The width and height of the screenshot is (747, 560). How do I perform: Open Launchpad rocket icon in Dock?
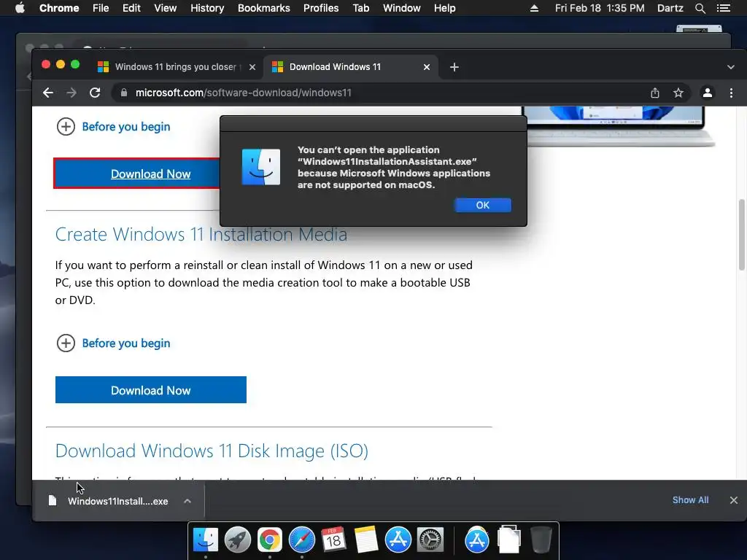point(238,540)
